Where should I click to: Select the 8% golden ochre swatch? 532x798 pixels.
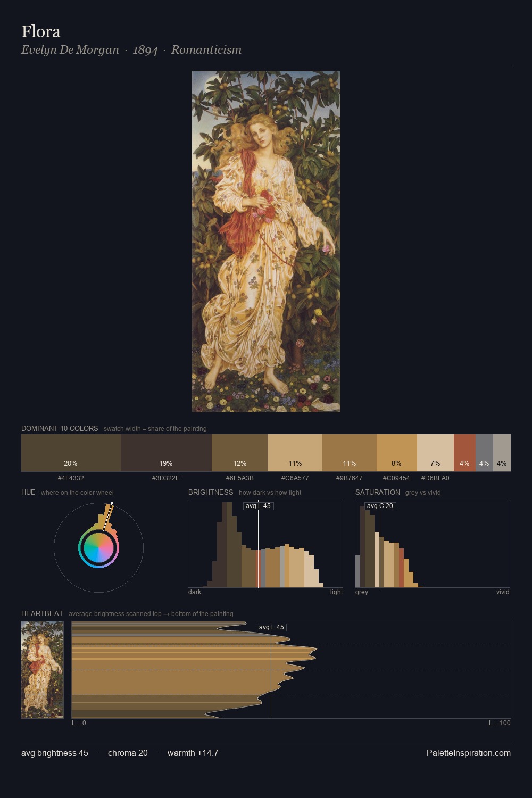tap(397, 453)
